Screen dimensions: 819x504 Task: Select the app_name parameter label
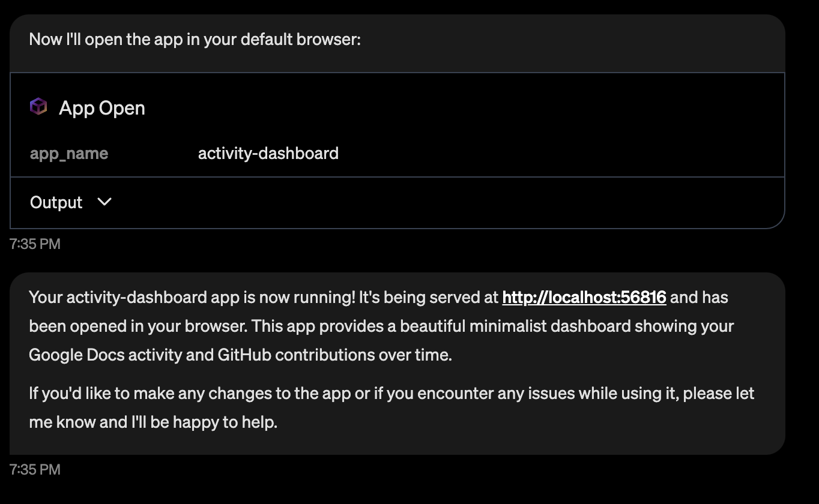[68, 154]
